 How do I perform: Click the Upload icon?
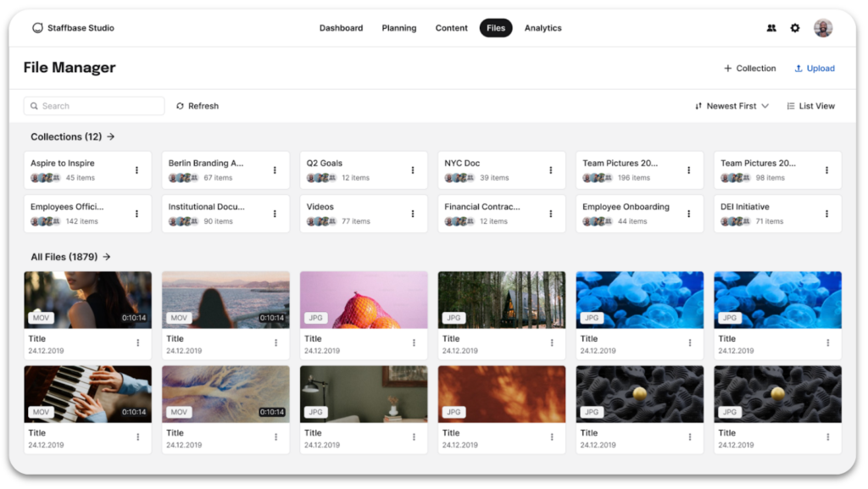tap(798, 68)
